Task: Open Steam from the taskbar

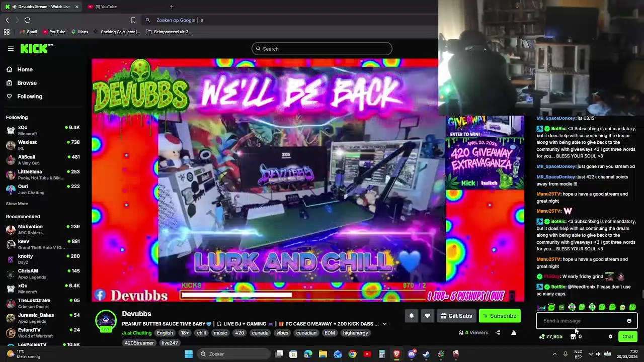Action: coord(426,354)
